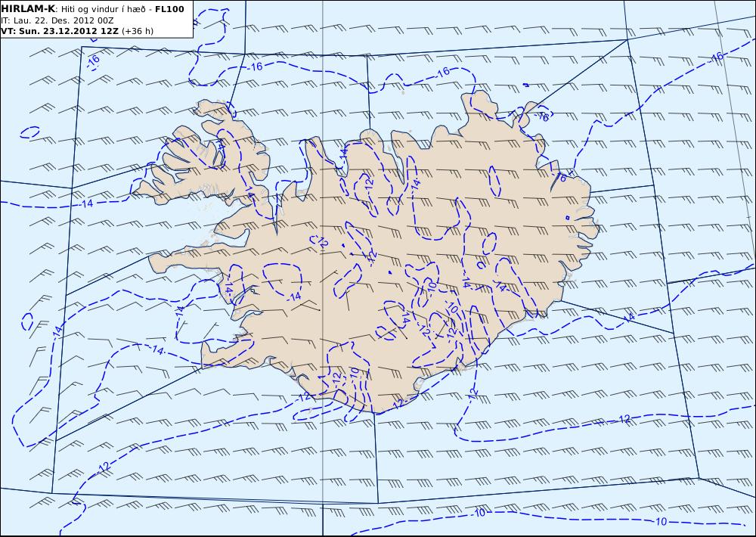Click the 'IT: Lau. 22. Des. 2012 00Z' line
The image size is (756, 537).
tap(57, 20)
